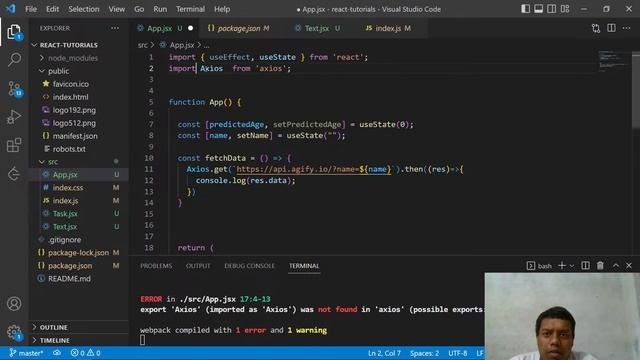
Task: Expand the node_modules folder
Action: (73, 58)
